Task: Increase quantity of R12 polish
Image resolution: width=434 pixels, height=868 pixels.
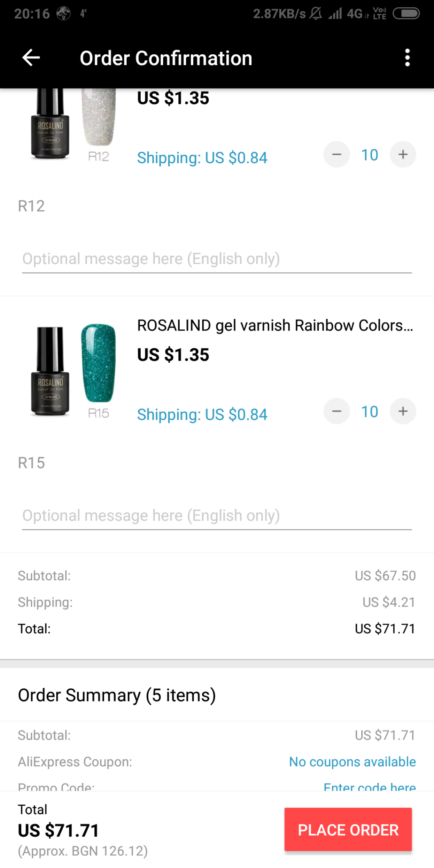Action: coord(403,155)
